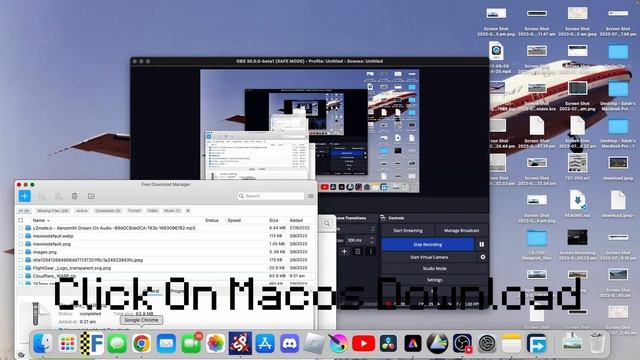The image size is (640, 360).
Task: Click the Size column header
Action: click(x=273, y=220)
